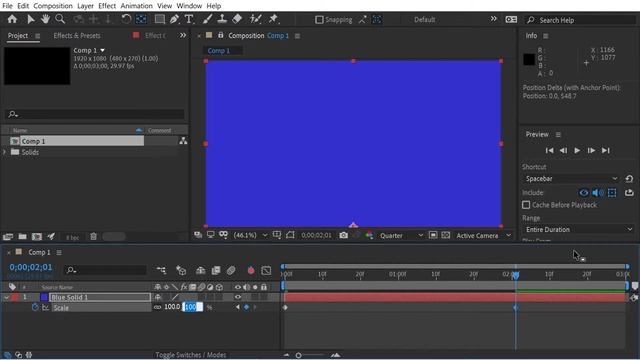This screenshot has width=640, height=360.
Task: Select the Brush tool
Action: (x=207, y=19)
